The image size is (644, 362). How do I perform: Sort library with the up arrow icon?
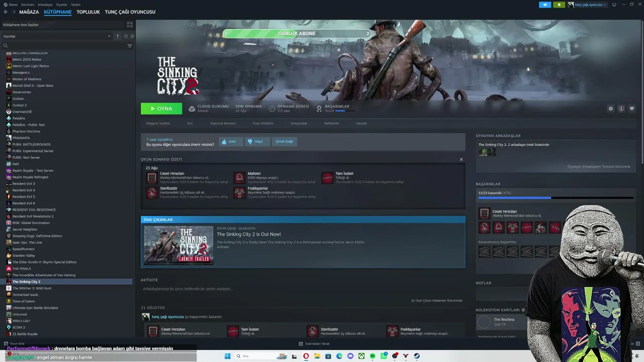click(118, 36)
